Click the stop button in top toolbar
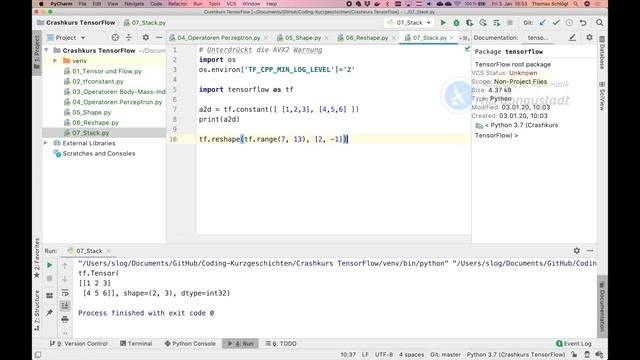This screenshot has height=360, width=640. 510,23
